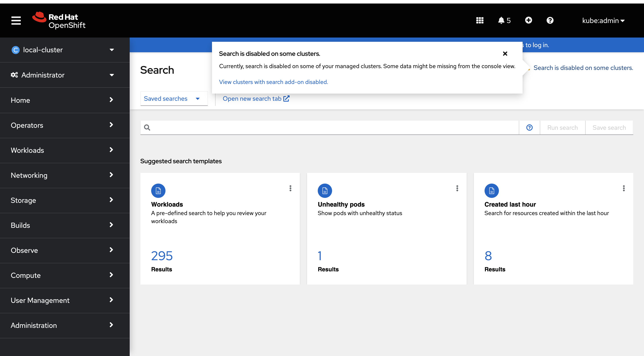644x356 pixels.
Task: Open the kube:admin user menu
Action: pyautogui.click(x=603, y=21)
